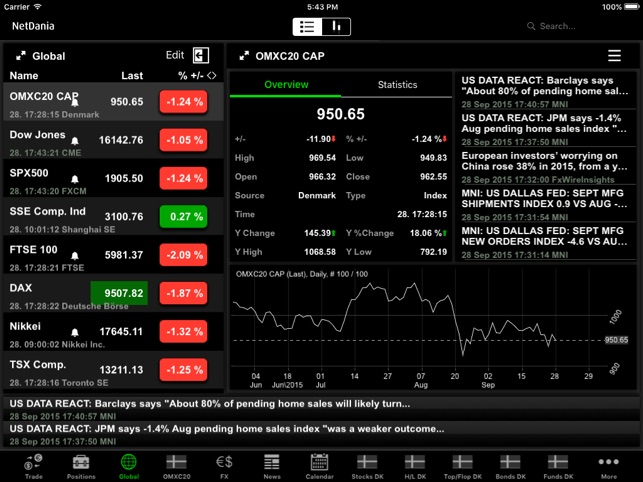Open JPM -1.4% Aug pending home sales side news
The width and height of the screenshot is (643, 482).
pyautogui.click(x=545, y=129)
